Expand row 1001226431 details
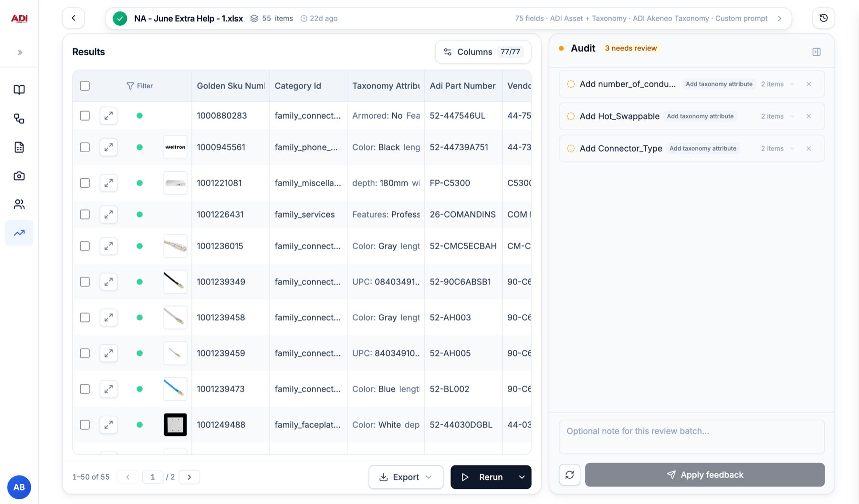Image resolution: width=859 pixels, height=504 pixels. click(109, 215)
